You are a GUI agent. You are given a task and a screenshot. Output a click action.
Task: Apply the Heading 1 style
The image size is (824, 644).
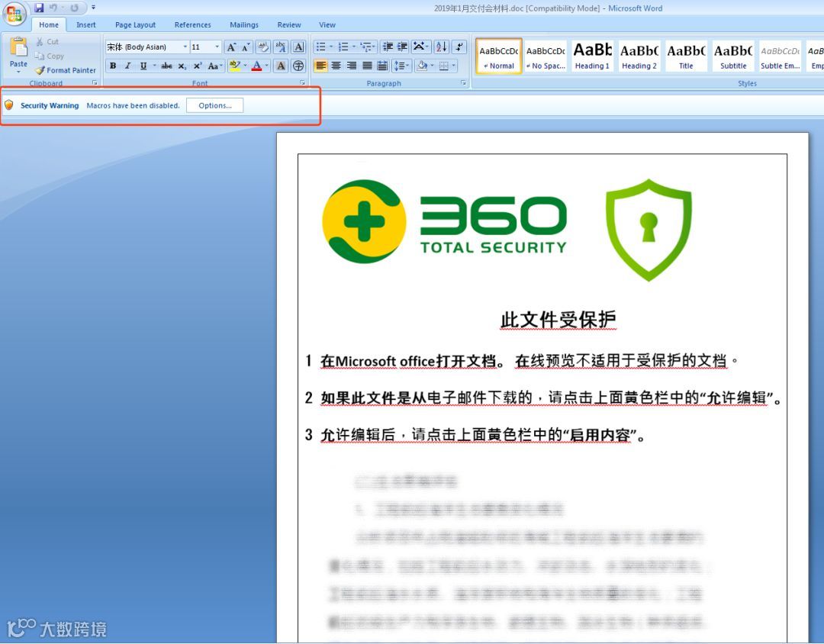coord(592,56)
